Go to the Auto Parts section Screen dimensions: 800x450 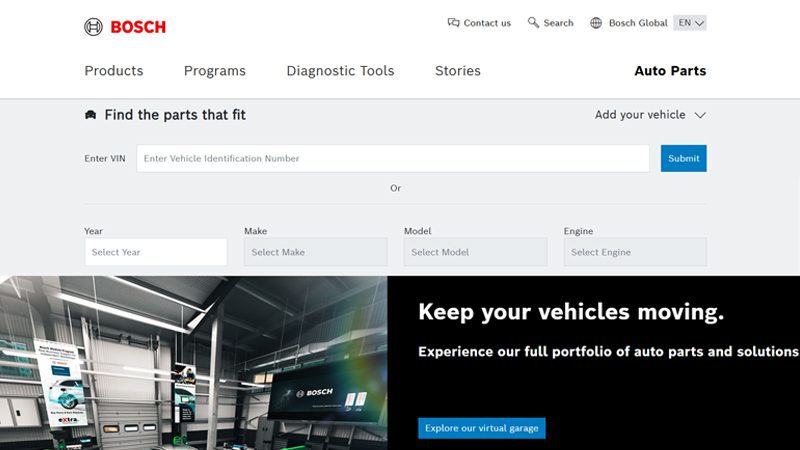(x=670, y=71)
